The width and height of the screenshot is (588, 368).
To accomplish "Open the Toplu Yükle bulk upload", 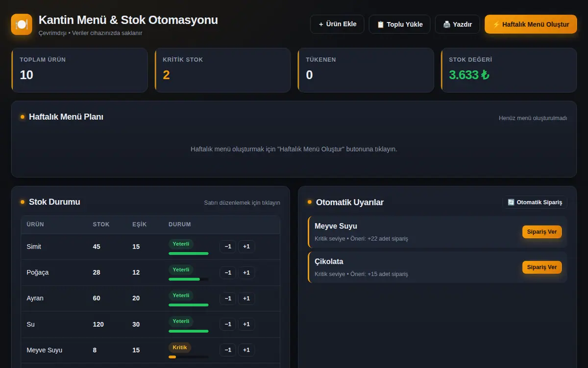I will click(399, 24).
